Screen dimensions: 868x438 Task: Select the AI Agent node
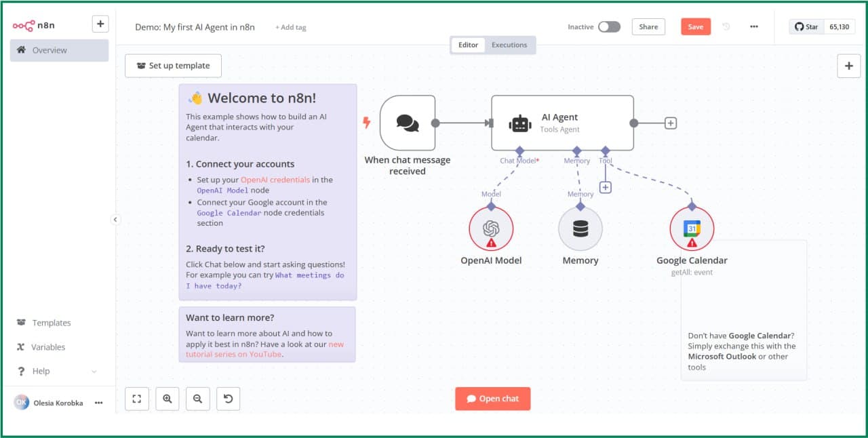coord(562,123)
